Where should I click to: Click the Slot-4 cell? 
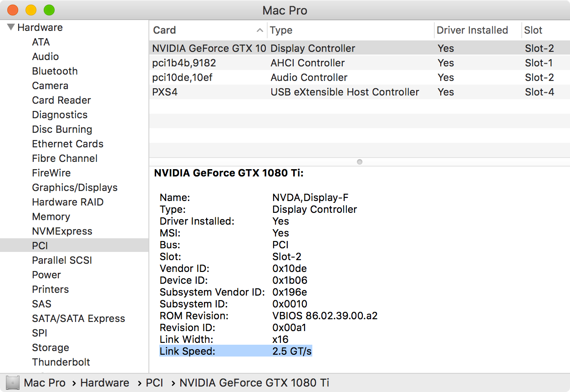click(539, 92)
